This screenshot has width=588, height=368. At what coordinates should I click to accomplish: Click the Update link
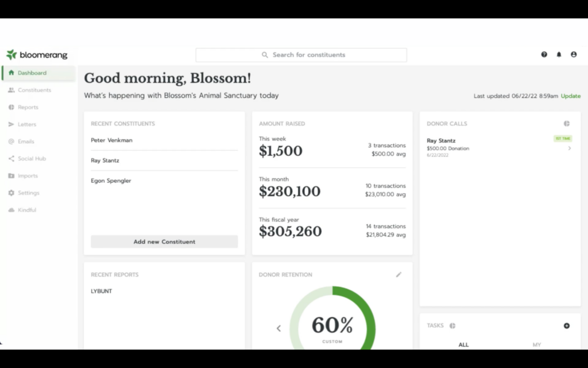pyautogui.click(x=570, y=96)
